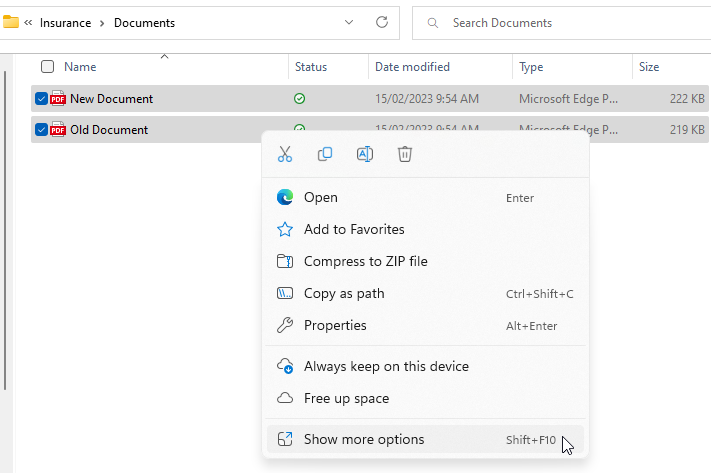Navigate to Insurance in the breadcrumb

pyautogui.click(x=66, y=22)
